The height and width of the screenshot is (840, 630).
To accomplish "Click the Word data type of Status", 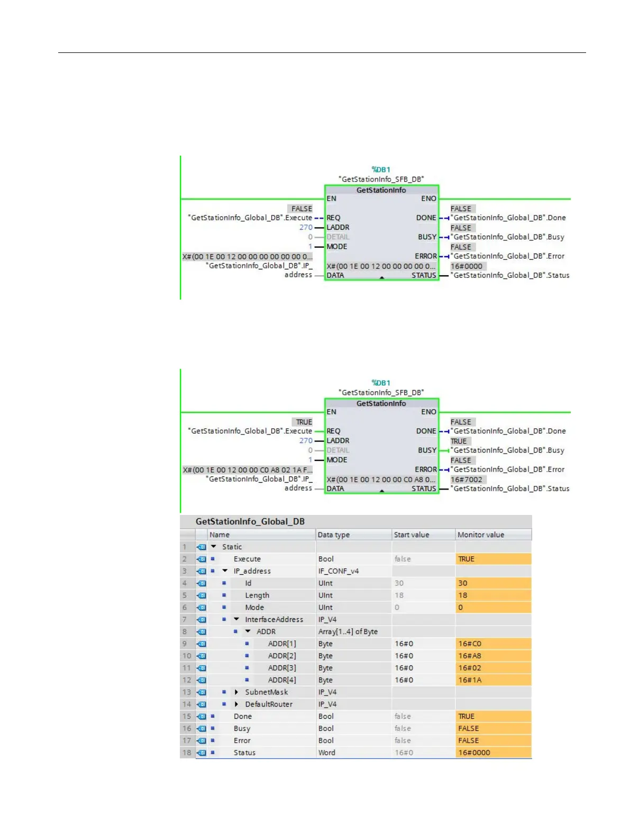I will (353, 753).
